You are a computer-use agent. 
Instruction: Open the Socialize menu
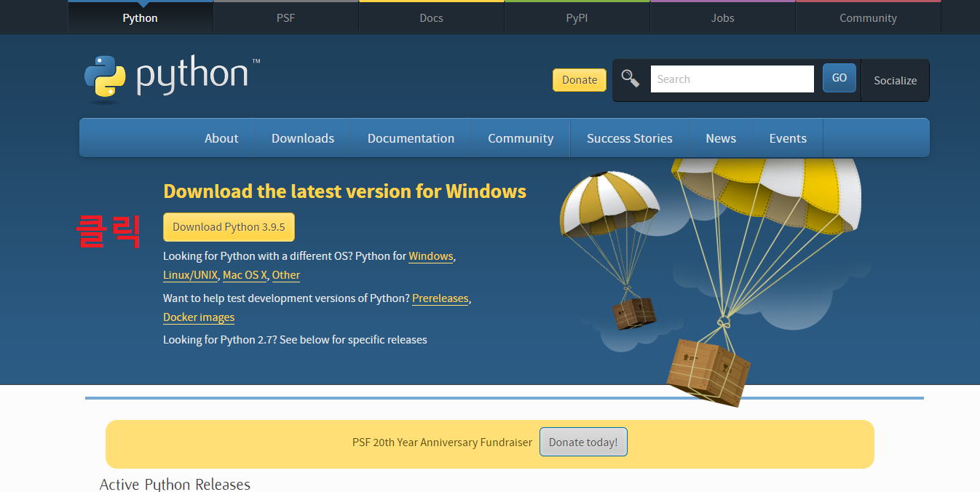pyautogui.click(x=896, y=81)
